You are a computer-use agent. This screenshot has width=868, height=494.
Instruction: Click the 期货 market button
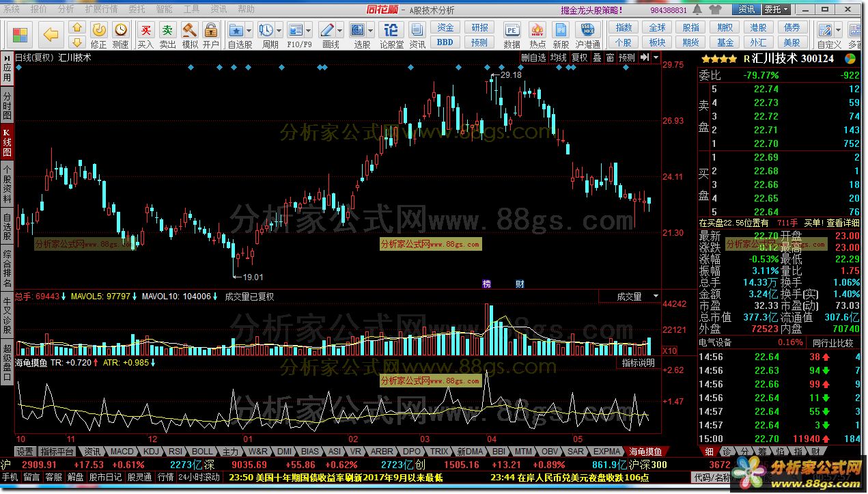pyautogui.click(x=691, y=42)
